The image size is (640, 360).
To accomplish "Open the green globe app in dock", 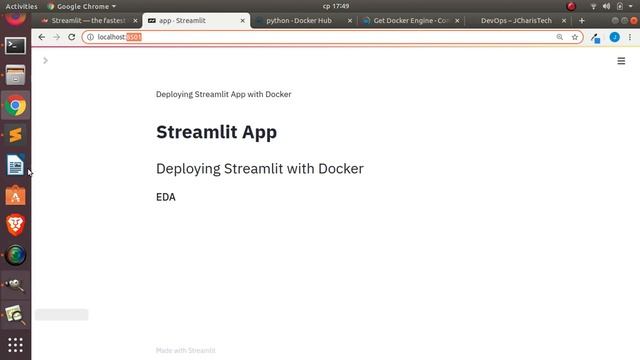I will point(16,255).
